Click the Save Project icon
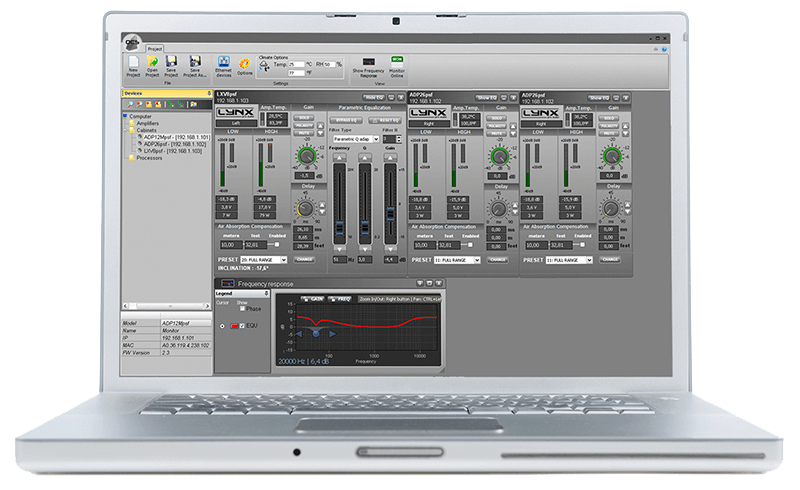Viewport: 800px width, 490px height. (171, 62)
